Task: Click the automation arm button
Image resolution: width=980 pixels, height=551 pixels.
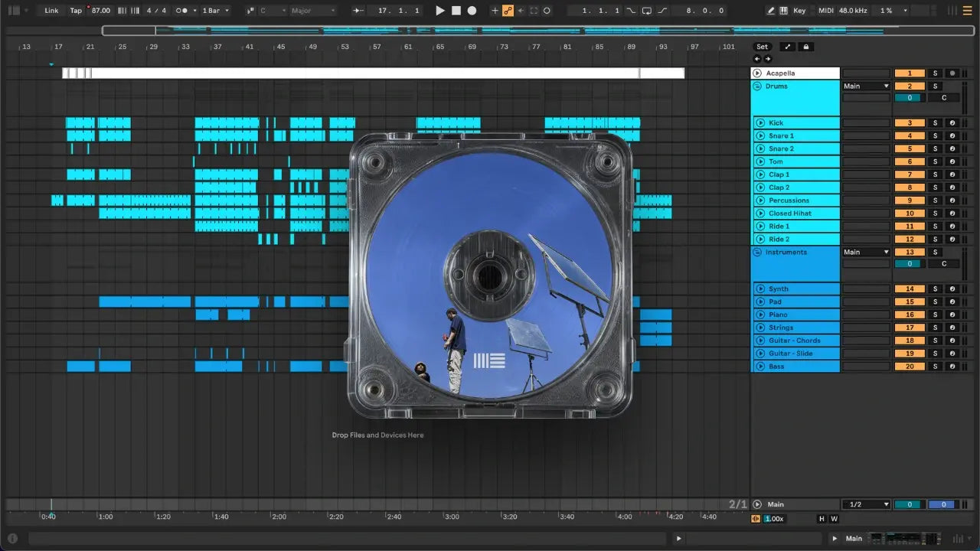Action: coord(508,11)
